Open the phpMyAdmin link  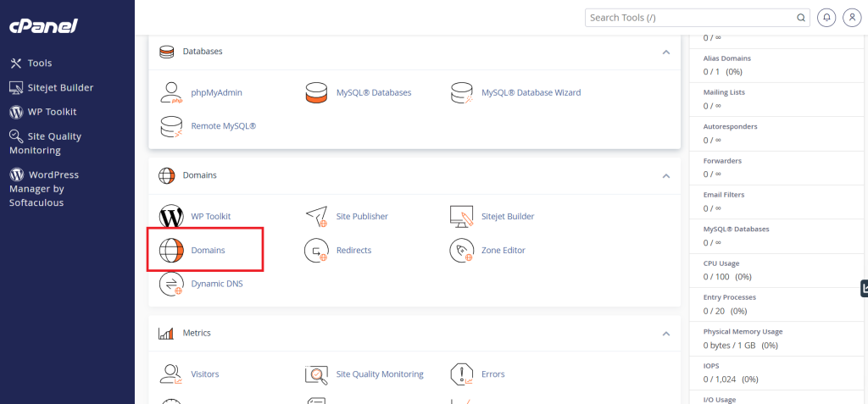coord(216,93)
